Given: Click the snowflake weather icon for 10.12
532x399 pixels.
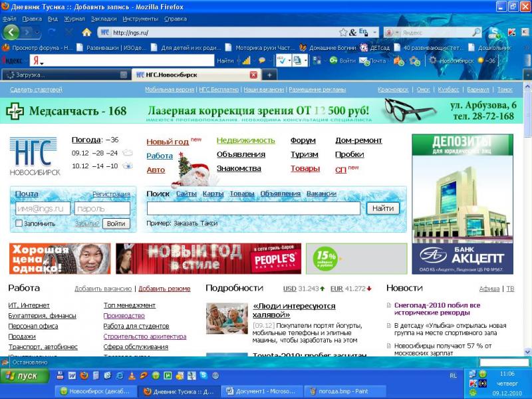Looking at the screenshot, I should point(128,166).
